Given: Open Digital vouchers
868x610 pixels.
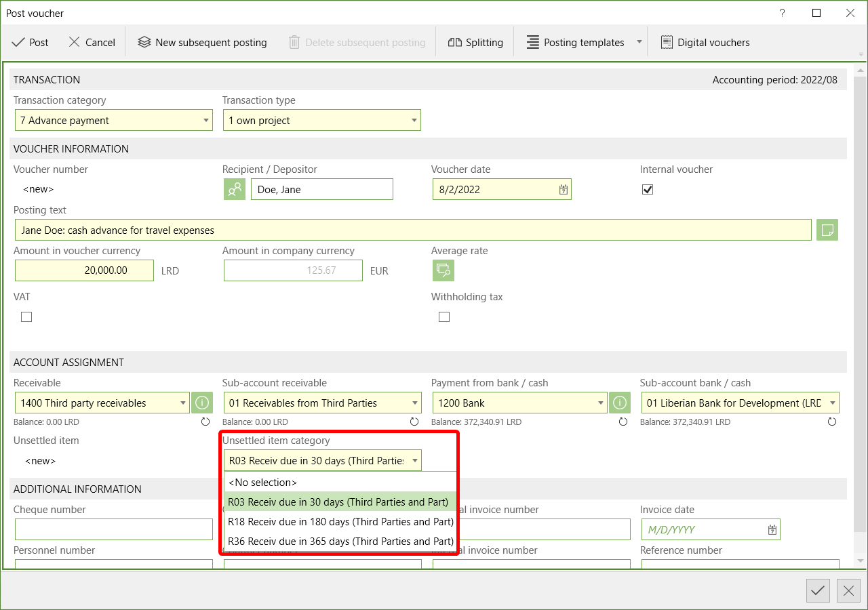Looking at the screenshot, I should (x=705, y=42).
